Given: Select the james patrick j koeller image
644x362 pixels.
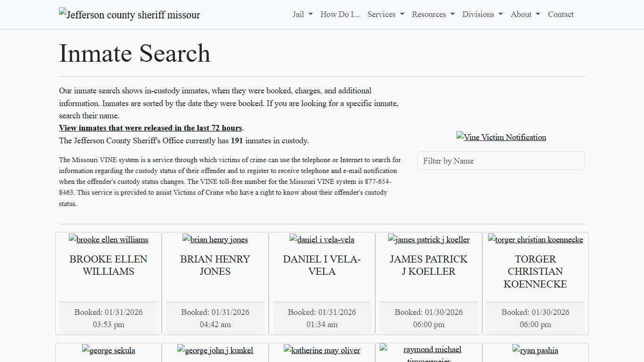Looking at the screenshot, I should 428,239.
